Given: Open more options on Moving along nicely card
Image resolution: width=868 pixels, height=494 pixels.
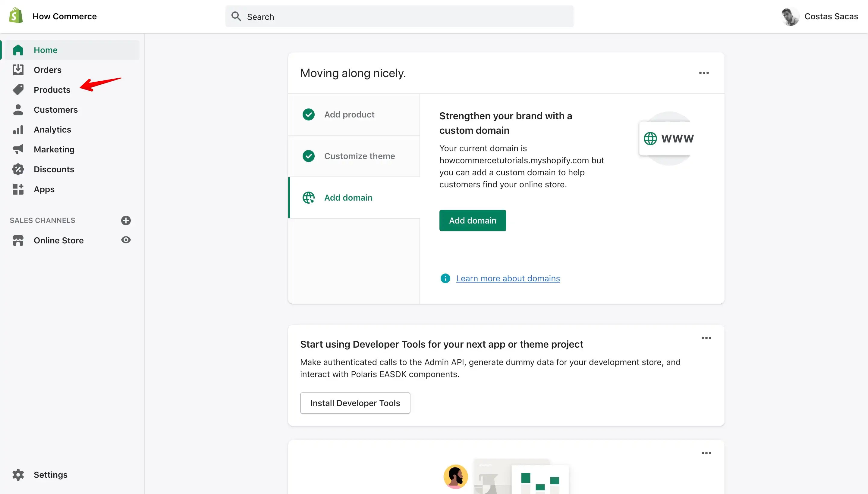Looking at the screenshot, I should pyautogui.click(x=704, y=73).
